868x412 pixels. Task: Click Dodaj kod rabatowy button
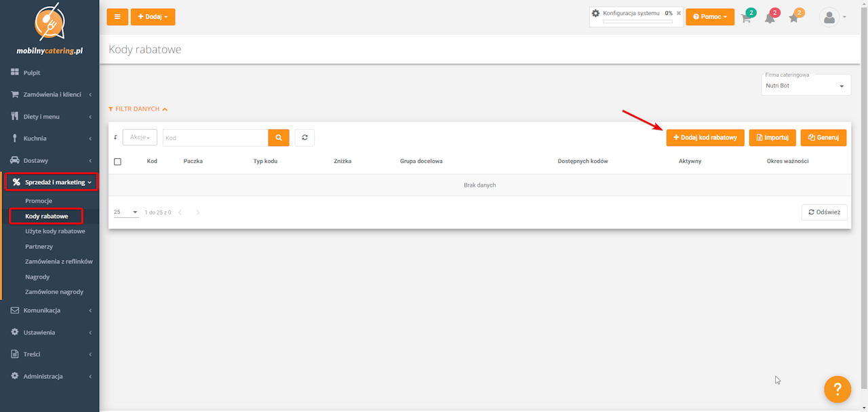point(705,137)
